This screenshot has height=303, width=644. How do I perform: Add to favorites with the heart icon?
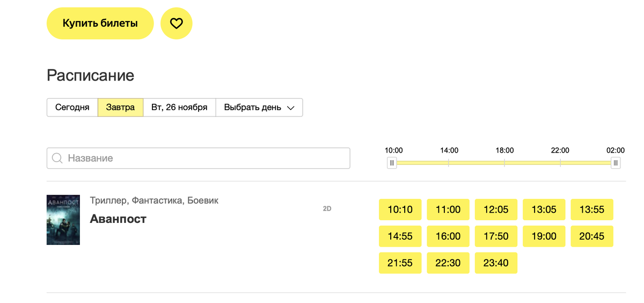[177, 23]
